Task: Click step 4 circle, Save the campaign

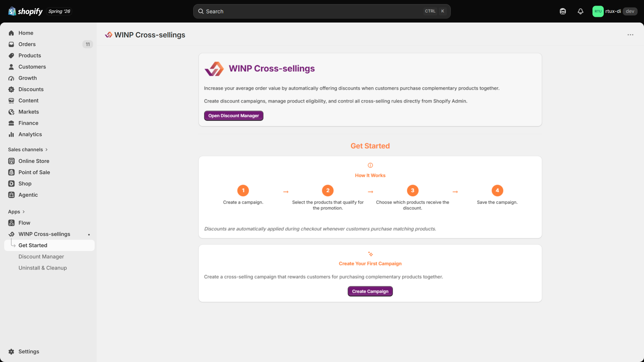Action: 497,191
